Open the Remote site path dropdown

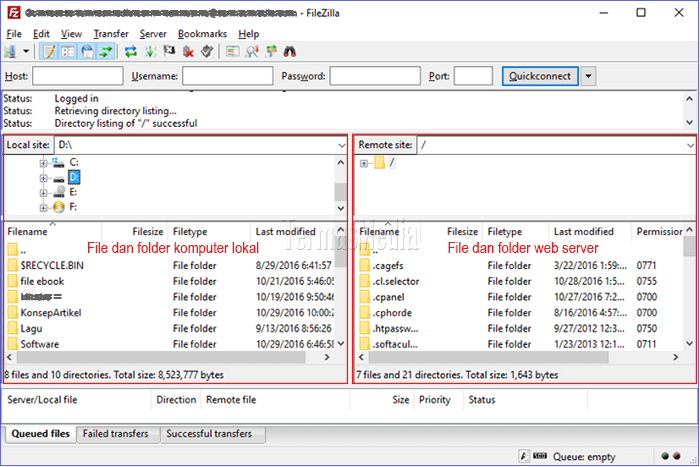click(690, 145)
